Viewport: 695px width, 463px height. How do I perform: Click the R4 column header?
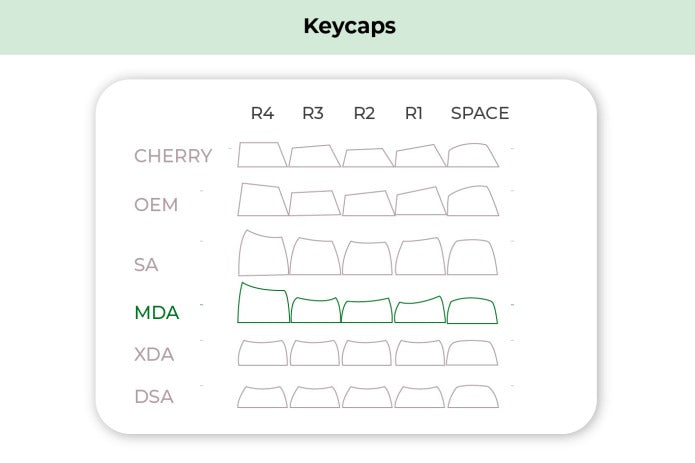pyautogui.click(x=262, y=113)
